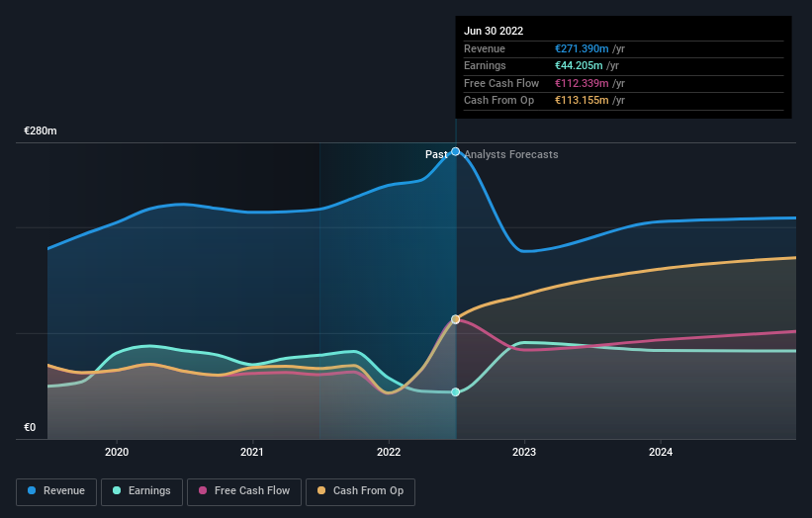The image size is (812, 518).
Task: Click the Earnings row label in the tooltip
Action: click(485, 65)
